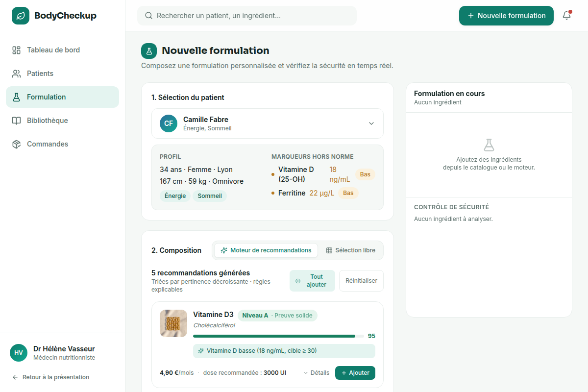Click the Bas badge next to Vitamine D
The width and height of the screenshot is (588, 392).
tap(365, 174)
